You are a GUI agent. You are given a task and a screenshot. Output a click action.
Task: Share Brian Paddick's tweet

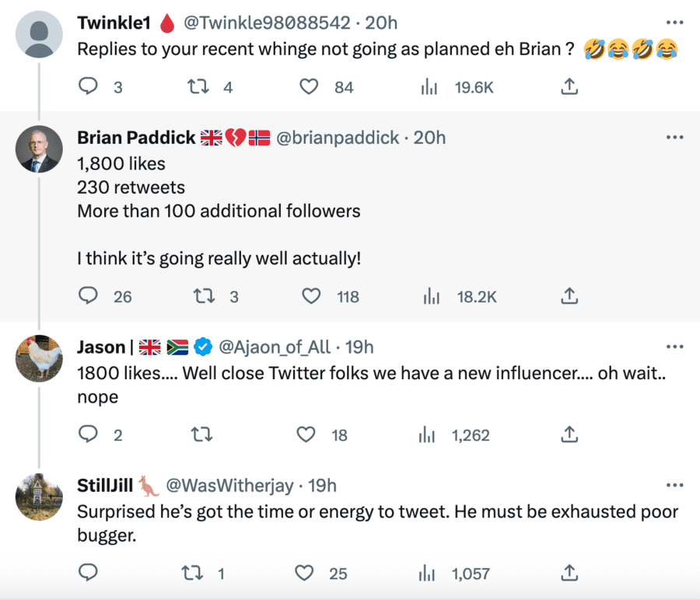click(x=569, y=296)
